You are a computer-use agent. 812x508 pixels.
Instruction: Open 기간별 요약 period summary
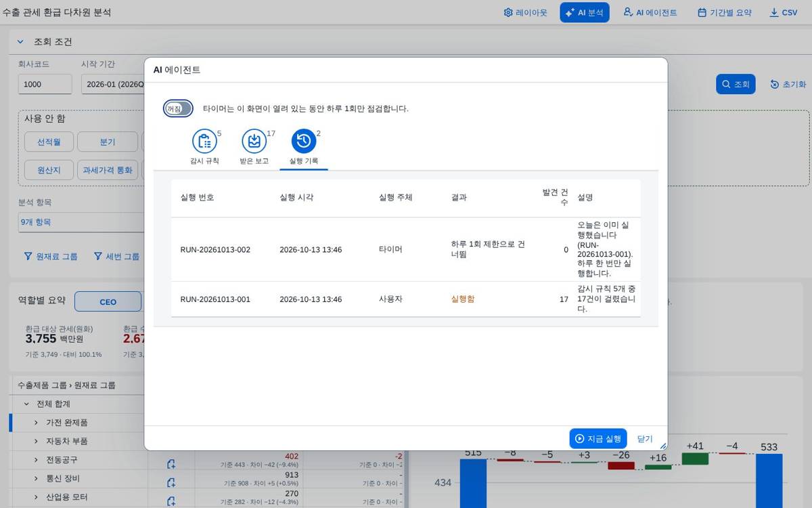[724, 12]
